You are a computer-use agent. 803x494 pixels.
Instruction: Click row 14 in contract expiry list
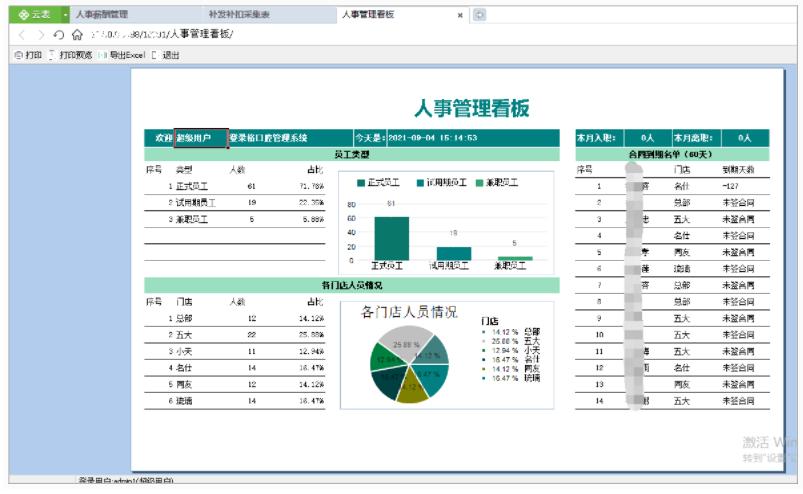(x=672, y=401)
